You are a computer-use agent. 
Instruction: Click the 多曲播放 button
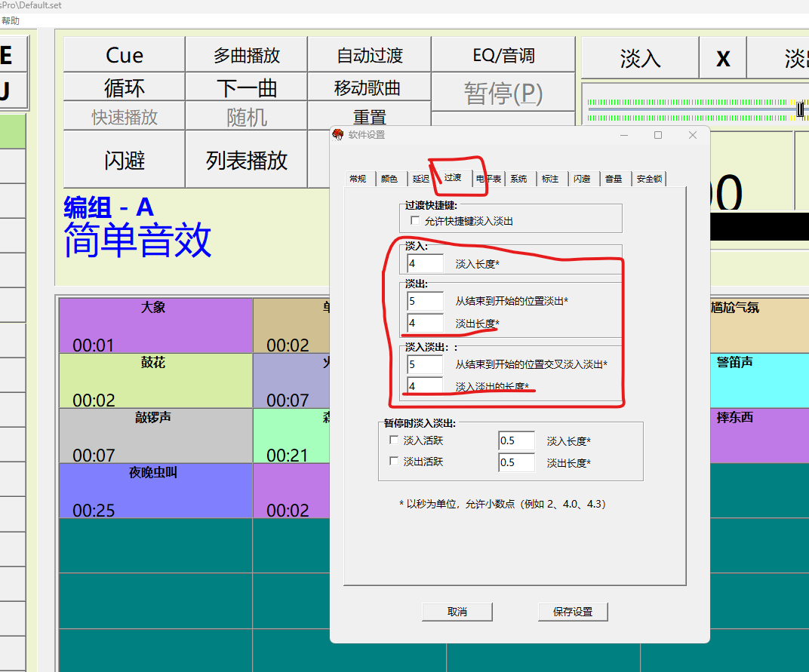tap(246, 55)
